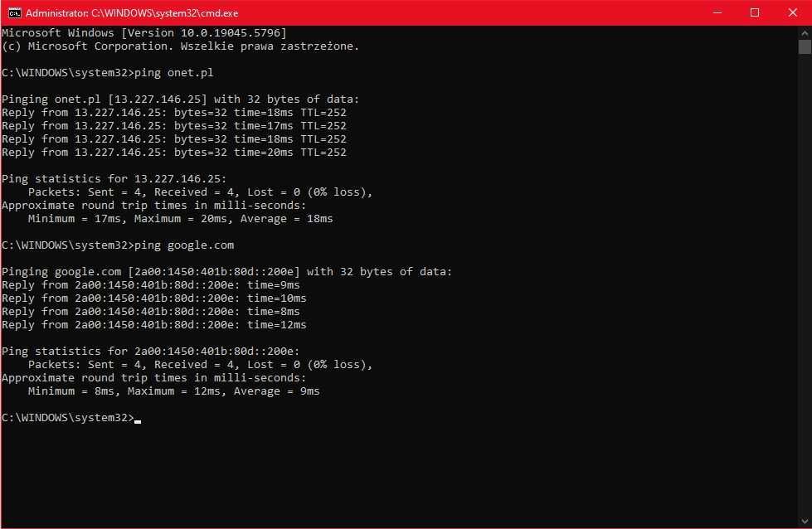Click 'Ping statistics for 13.227.146.25' line
The width and height of the screenshot is (812, 529).
tap(114, 179)
